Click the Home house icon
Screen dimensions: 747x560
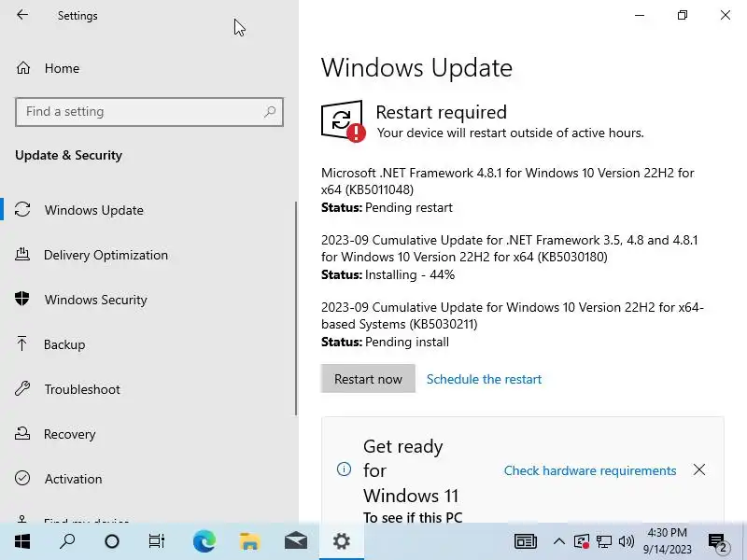tap(22, 68)
